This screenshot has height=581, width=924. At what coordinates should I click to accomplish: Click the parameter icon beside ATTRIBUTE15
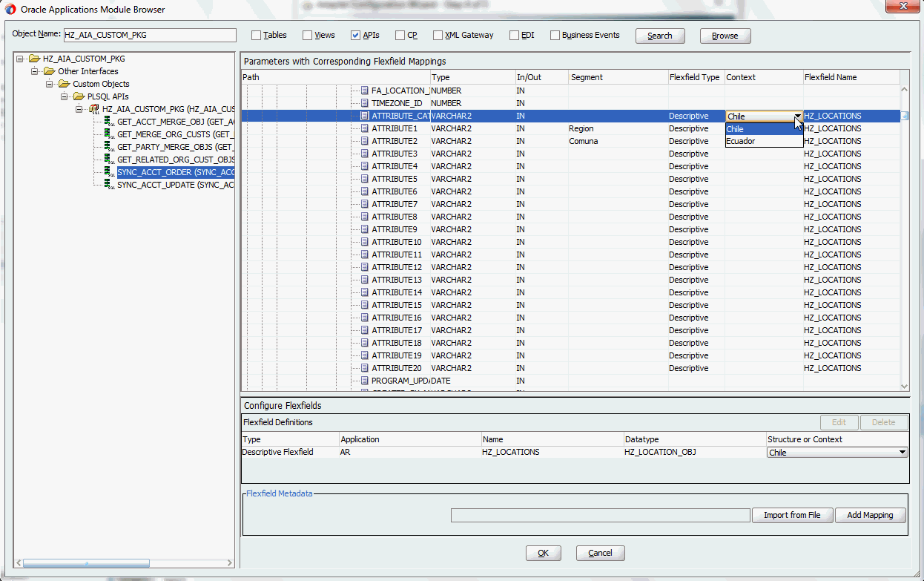[x=364, y=305]
